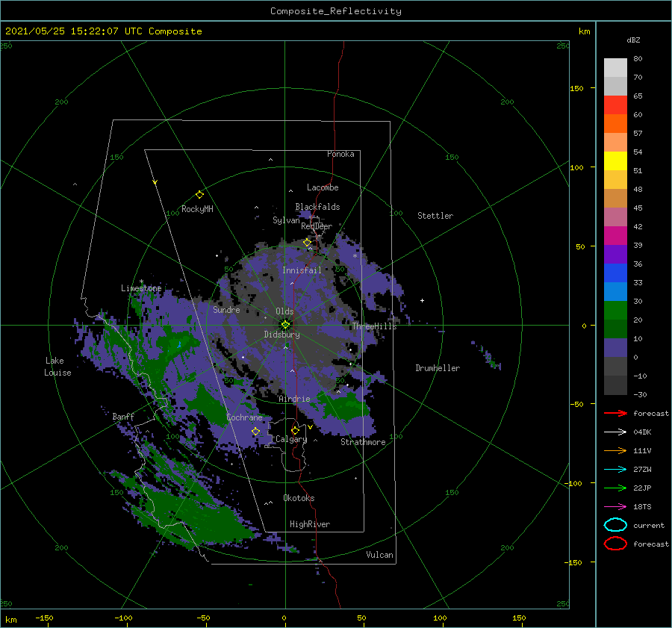Click the Stettler town label
This screenshot has height=628, width=672.
(x=435, y=216)
